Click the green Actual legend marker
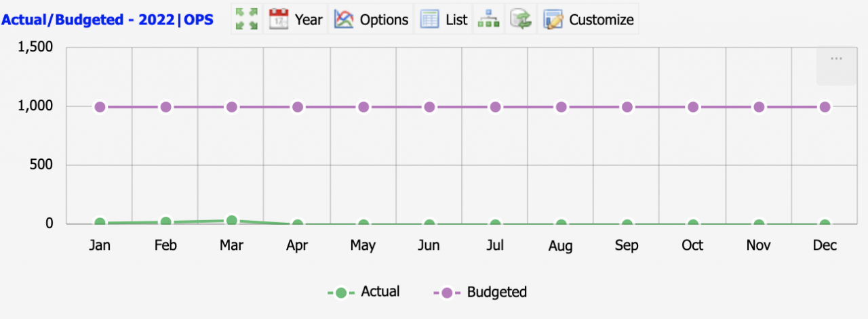This screenshot has height=319, width=868. pos(341,293)
